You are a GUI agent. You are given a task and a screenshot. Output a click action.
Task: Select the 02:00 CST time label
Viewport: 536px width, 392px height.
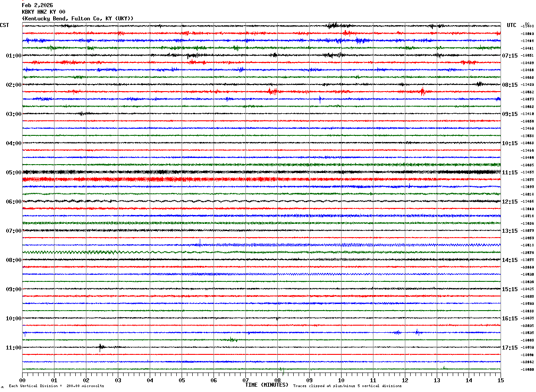(x=14, y=85)
